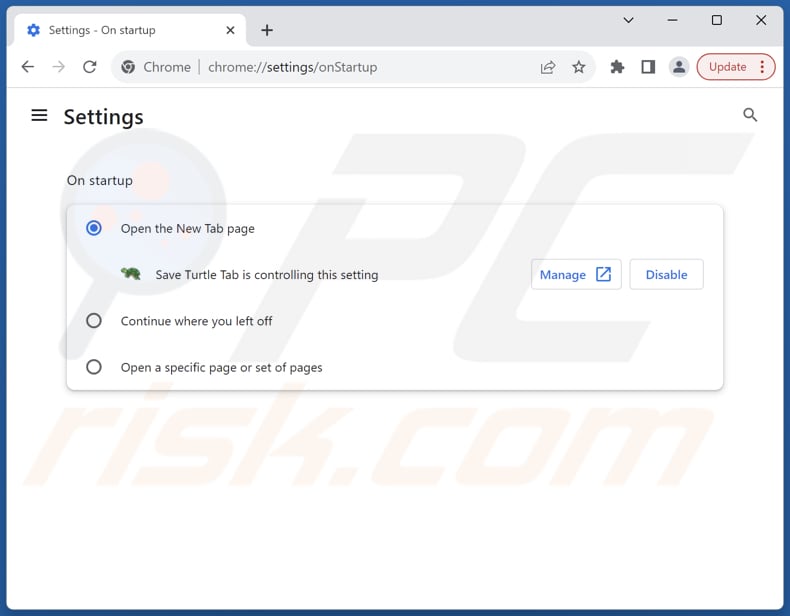This screenshot has height=616, width=790.
Task: Click the On startup heading
Action: (100, 180)
